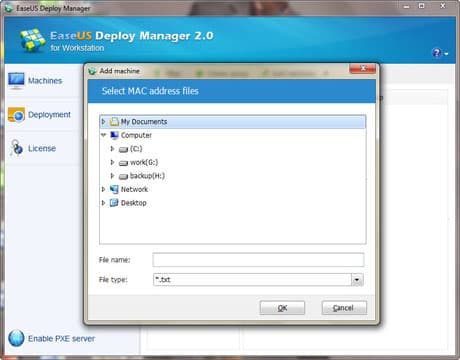This screenshot has height=360, width=460.
Task: Select the Desktop label
Action: coord(134,203)
